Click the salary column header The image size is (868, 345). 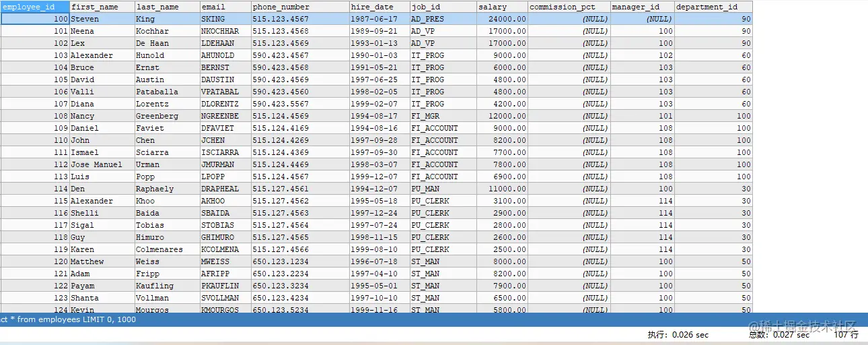point(502,7)
